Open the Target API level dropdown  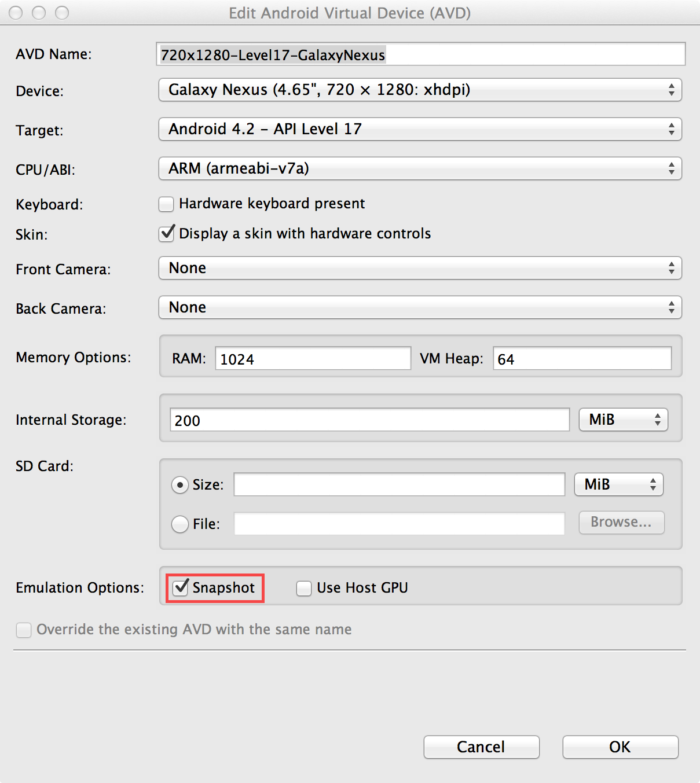(420, 129)
